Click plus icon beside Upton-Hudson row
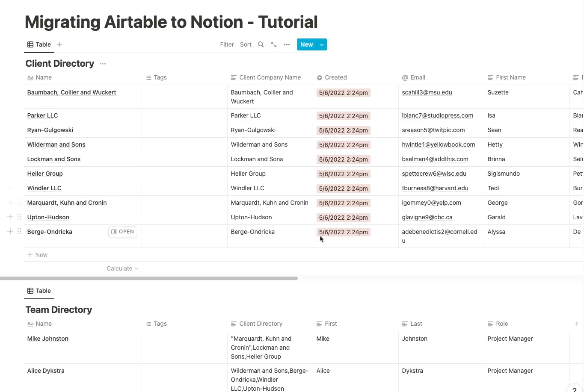 pyautogui.click(x=10, y=217)
